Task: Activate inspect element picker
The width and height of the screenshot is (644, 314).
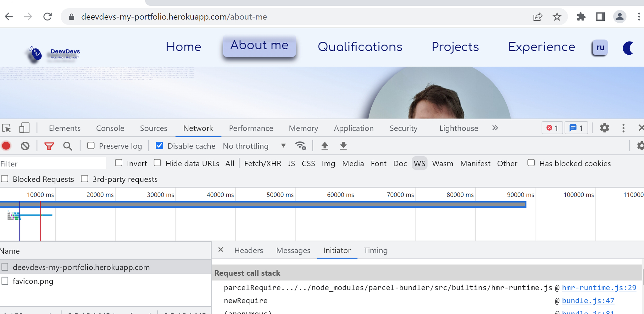Action: point(7,128)
